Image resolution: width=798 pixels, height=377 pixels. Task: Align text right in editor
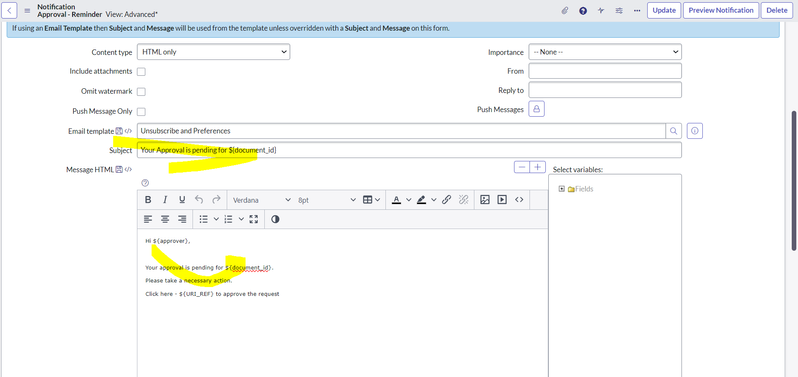pos(182,219)
